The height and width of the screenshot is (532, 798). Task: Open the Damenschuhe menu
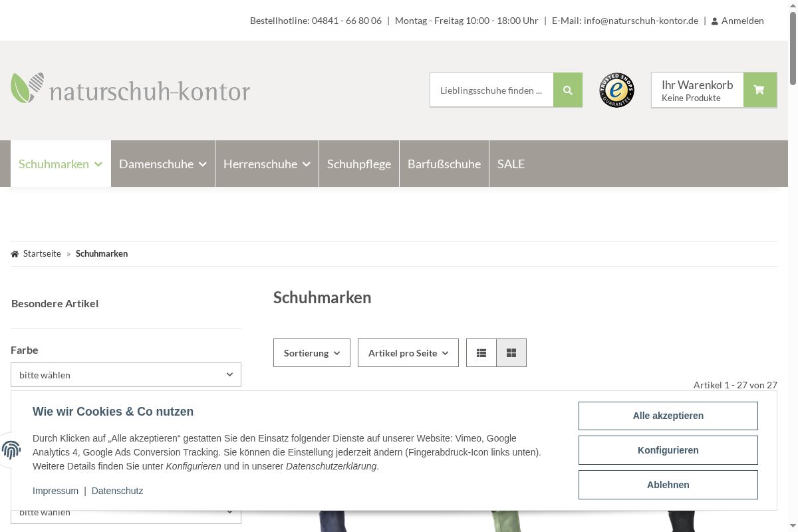point(162,164)
